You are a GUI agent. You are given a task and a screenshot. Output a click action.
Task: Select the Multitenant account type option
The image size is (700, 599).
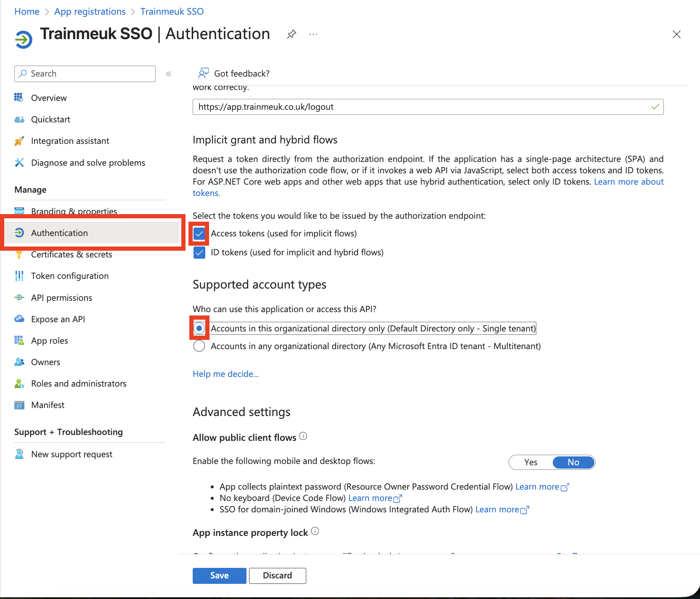pos(199,346)
